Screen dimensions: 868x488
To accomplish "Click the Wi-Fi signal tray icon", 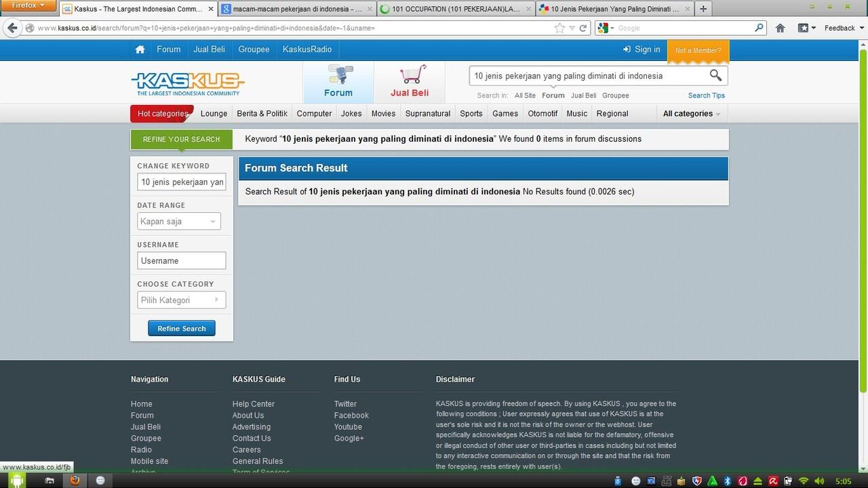I will click(x=804, y=481).
